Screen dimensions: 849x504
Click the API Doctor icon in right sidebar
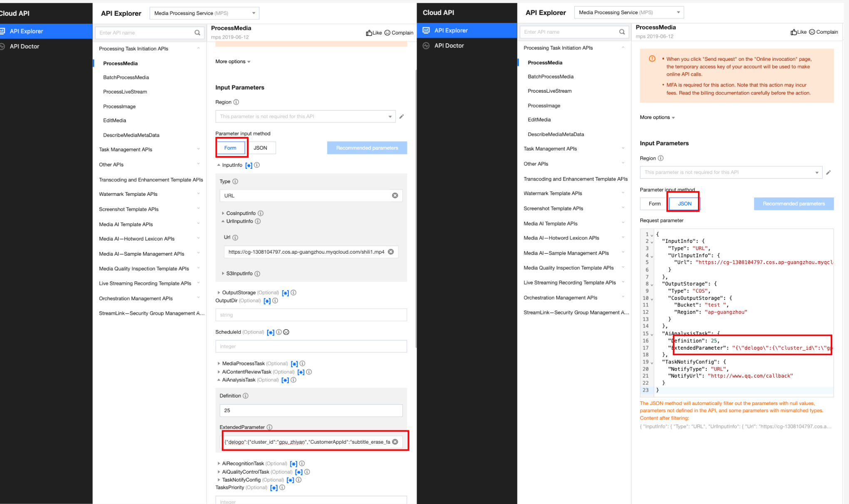tap(426, 46)
